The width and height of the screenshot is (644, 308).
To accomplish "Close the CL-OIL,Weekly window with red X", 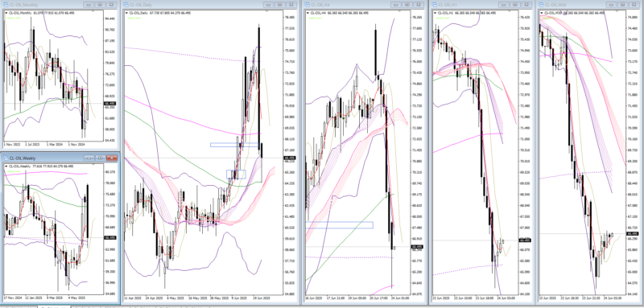I will [112, 158].
